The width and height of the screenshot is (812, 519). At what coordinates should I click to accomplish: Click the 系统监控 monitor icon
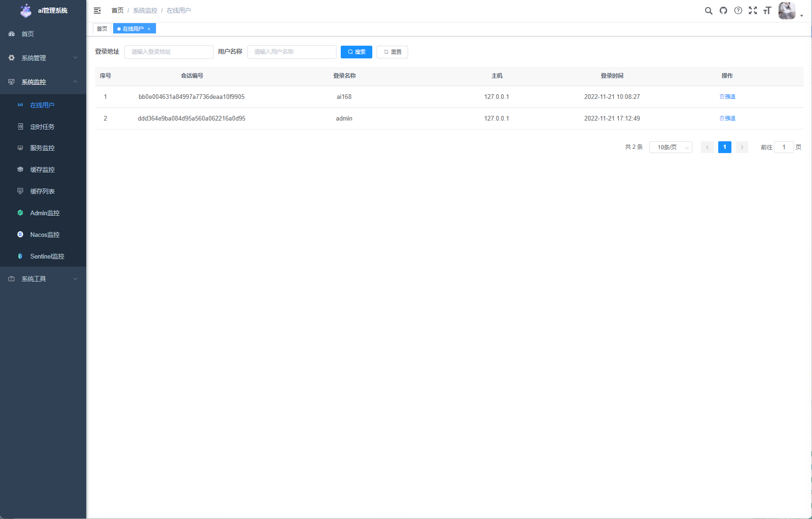pyautogui.click(x=12, y=82)
